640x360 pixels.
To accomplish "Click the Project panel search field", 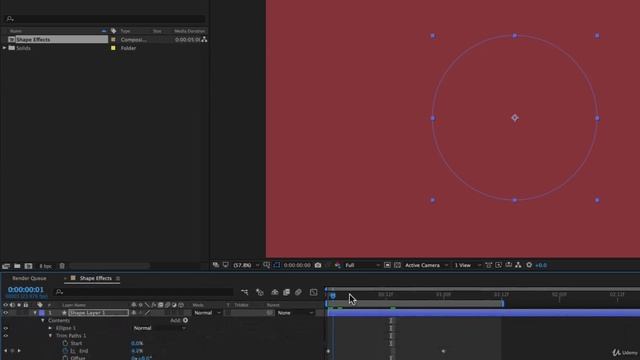I will (105, 19).
